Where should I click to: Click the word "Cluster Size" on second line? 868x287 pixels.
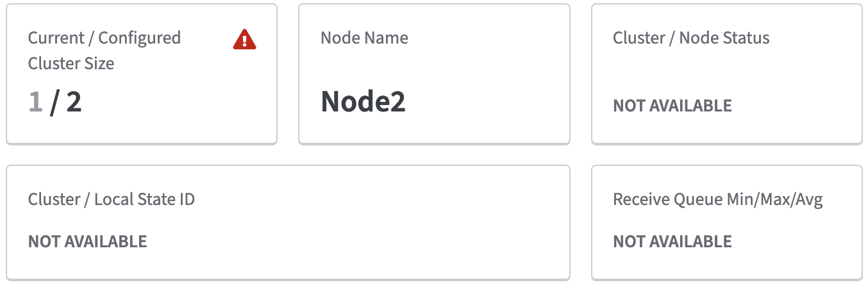click(x=71, y=63)
